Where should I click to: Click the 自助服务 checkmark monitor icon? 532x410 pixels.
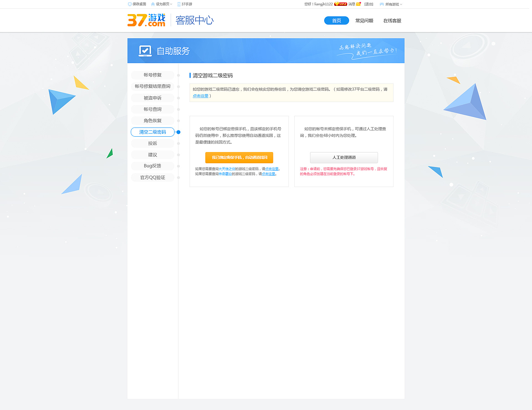(145, 51)
